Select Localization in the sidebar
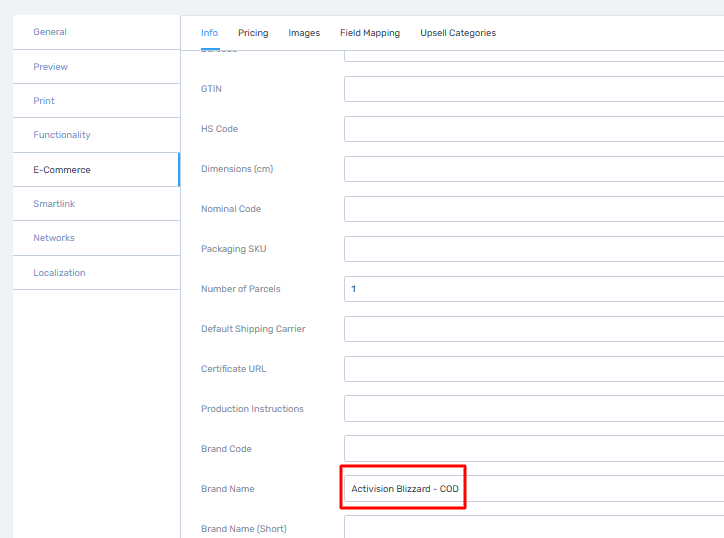 coord(59,273)
